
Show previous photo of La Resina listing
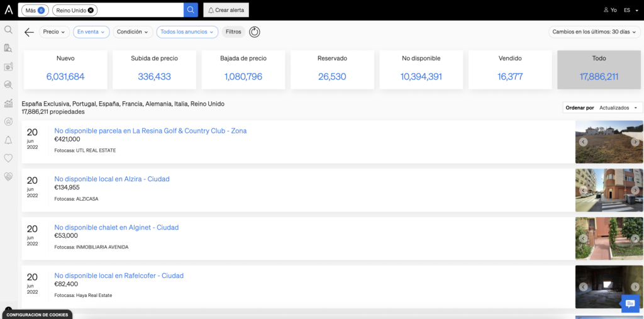pyautogui.click(x=583, y=142)
